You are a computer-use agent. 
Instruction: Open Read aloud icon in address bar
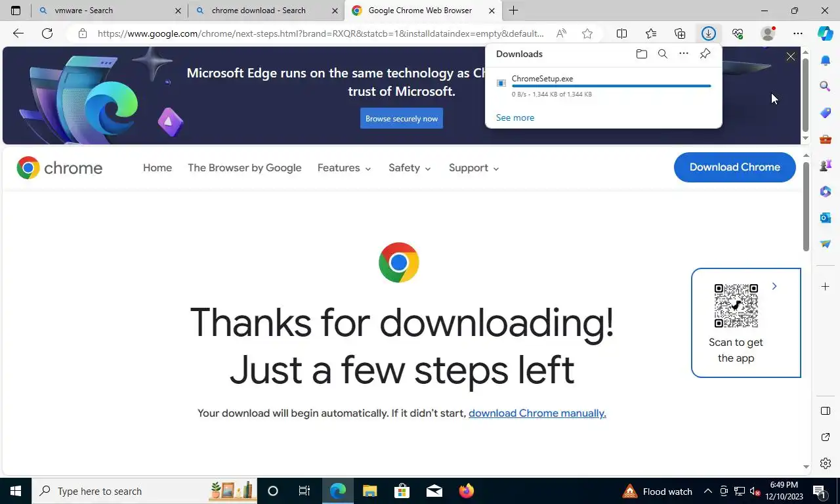coord(561,33)
